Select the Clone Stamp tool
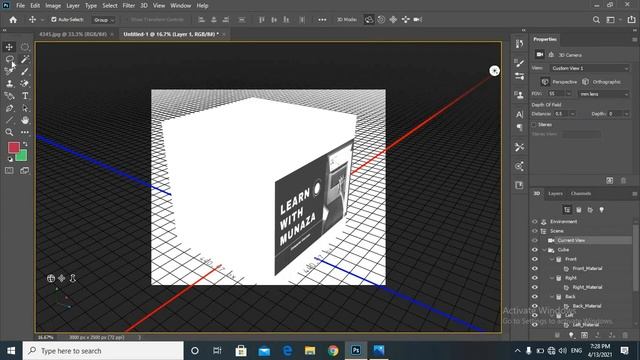Image resolution: width=640 pixels, height=360 pixels. tap(9, 84)
